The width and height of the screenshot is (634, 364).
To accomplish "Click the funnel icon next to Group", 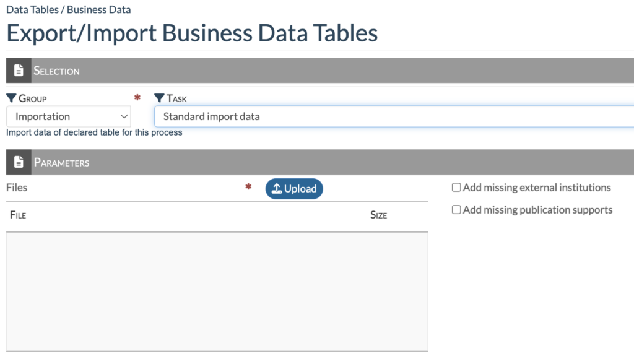I will (x=12, y=98).
